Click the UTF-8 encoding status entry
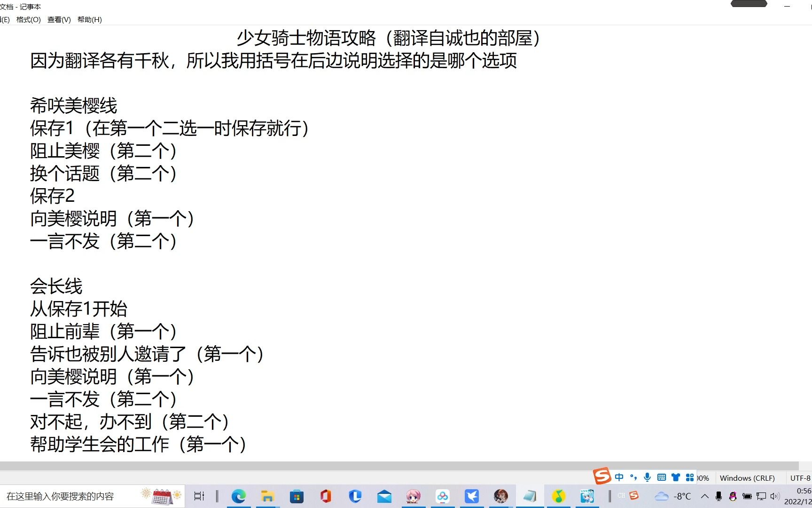Image resolution: width=812 pixels, height=508 pixels. 800,478
